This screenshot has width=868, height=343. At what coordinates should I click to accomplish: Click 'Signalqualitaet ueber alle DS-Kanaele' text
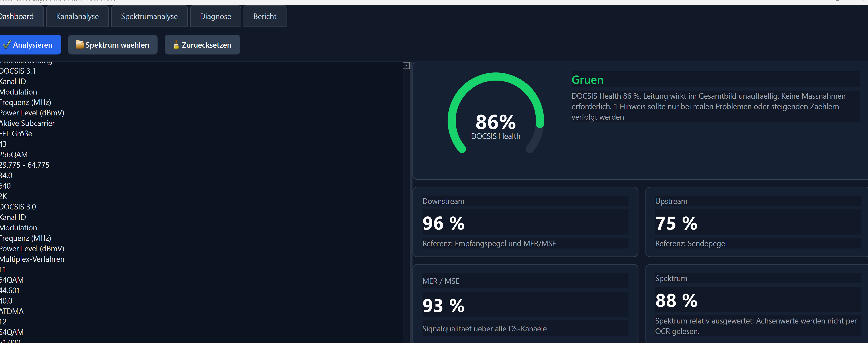(x=484, y=329)
